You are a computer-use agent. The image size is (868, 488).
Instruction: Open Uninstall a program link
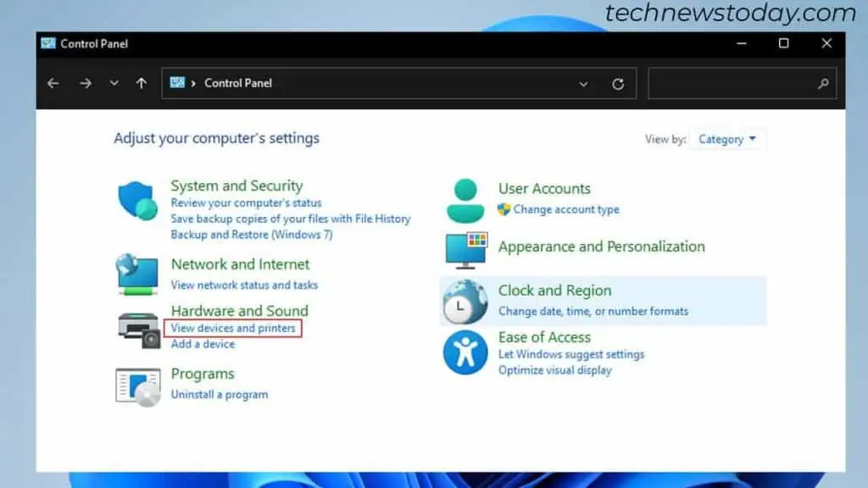click(219, 394)
